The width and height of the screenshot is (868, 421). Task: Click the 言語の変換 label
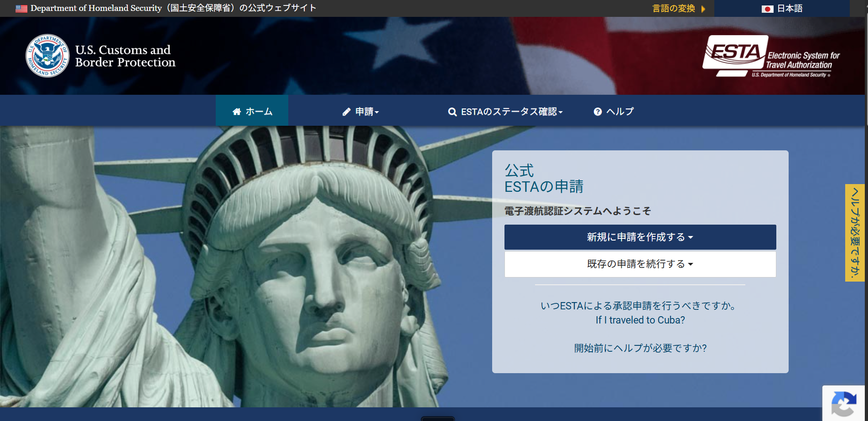coord(674,8)
